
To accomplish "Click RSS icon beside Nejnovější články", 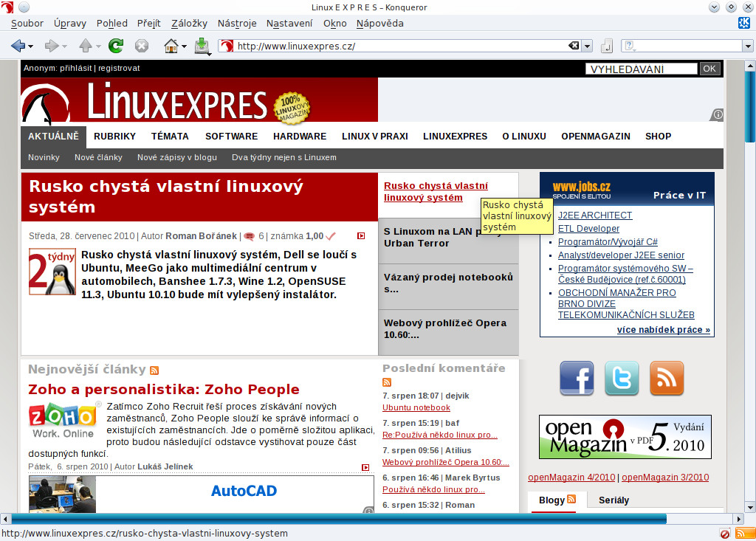I will pos(154,371).
